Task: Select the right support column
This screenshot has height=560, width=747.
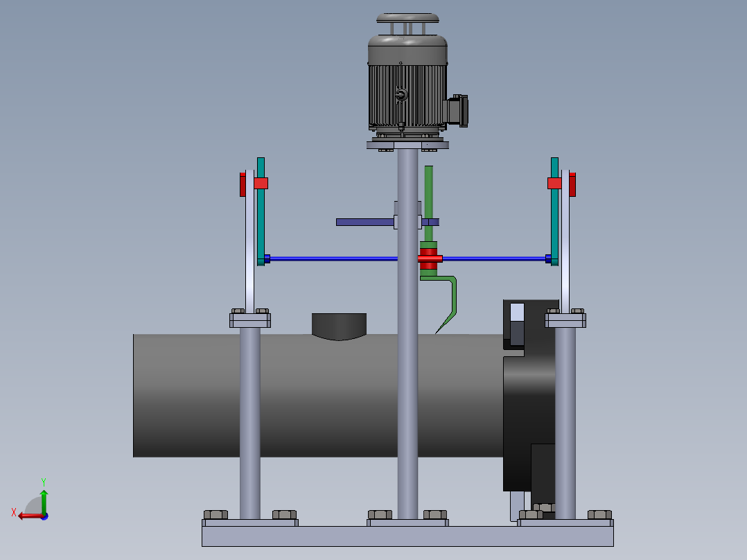Action: tap(565, 423)
